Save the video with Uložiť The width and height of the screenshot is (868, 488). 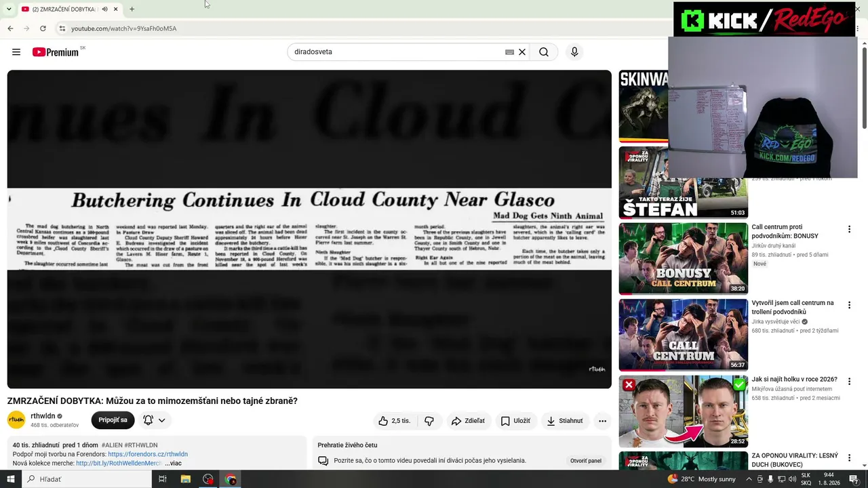[x=516, y=421]
